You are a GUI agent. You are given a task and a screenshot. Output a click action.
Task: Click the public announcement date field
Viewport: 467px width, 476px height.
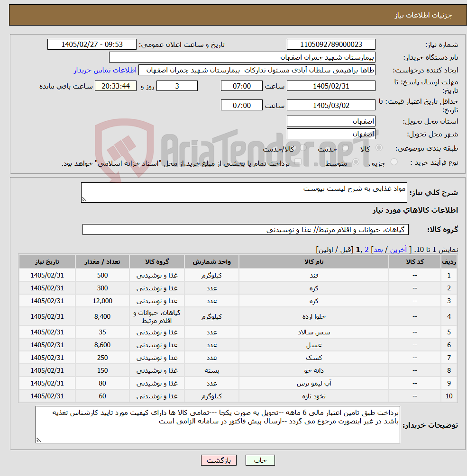pyautogui.click(x=92, y=45)
